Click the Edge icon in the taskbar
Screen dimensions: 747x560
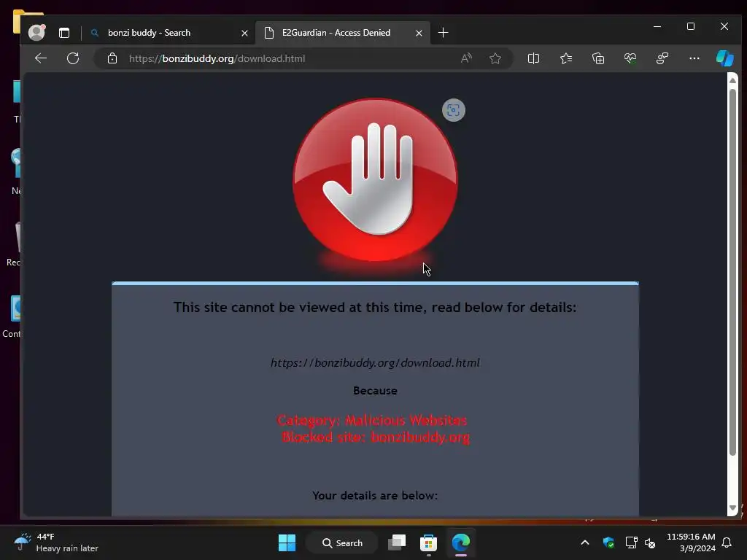click(461, 542)
